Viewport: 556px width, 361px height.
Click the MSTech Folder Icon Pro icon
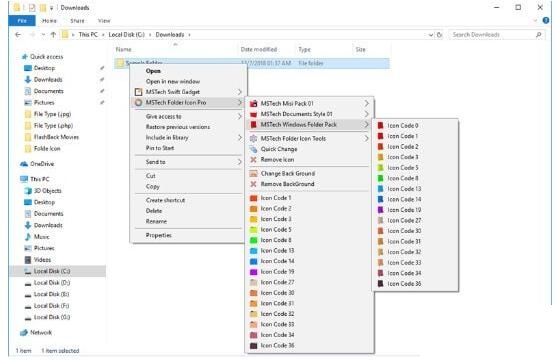point(139,102)
